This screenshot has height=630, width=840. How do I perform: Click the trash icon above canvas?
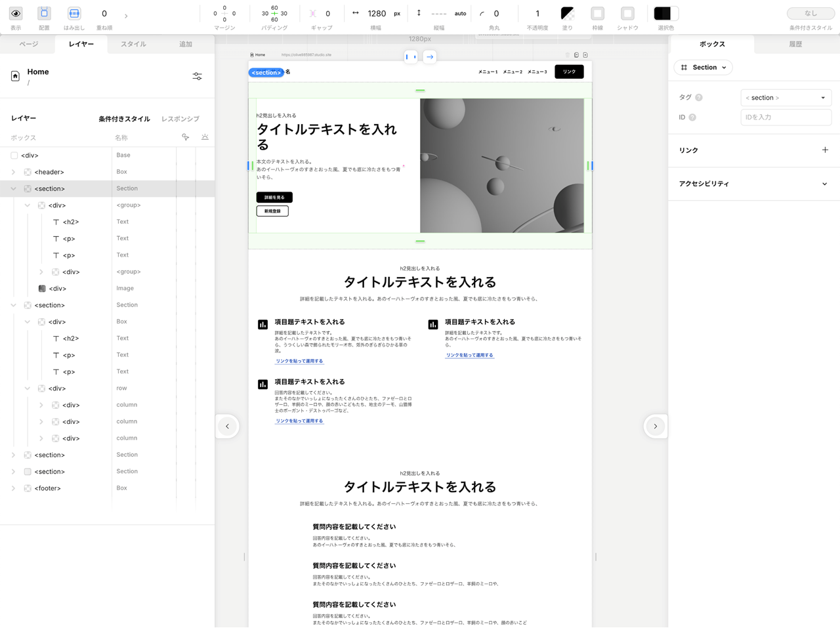click(x=567, y=55)
